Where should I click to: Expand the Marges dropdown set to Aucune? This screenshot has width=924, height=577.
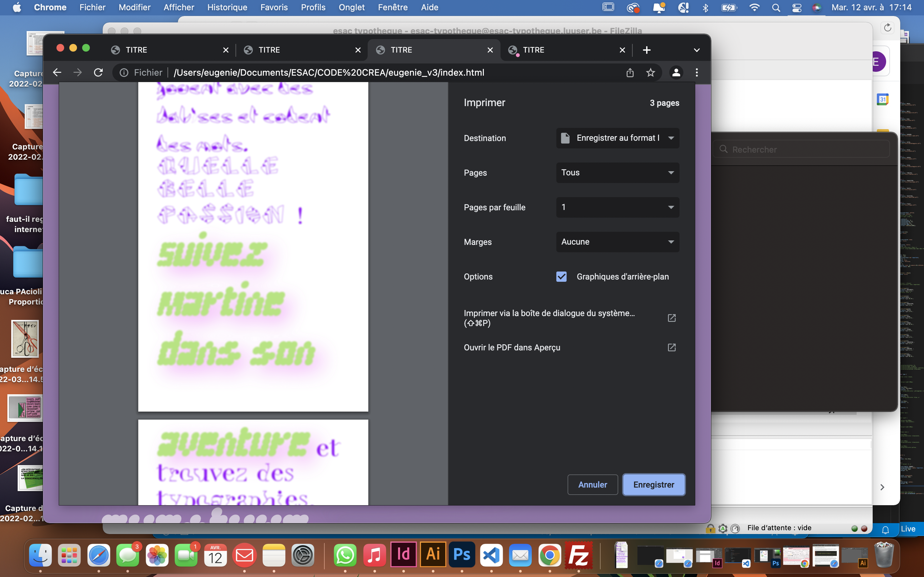(x=617, y=242)
